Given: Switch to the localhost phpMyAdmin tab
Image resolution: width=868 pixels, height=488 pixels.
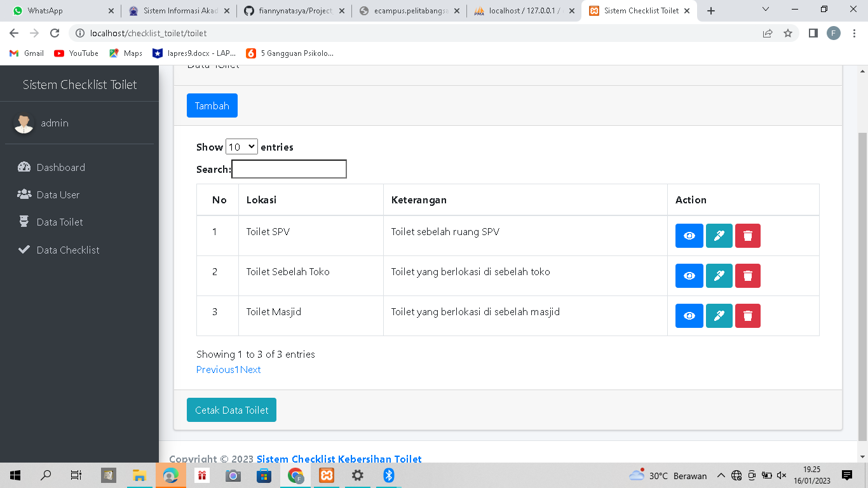Looking at the screenshot, I should (x=525, y=11).
